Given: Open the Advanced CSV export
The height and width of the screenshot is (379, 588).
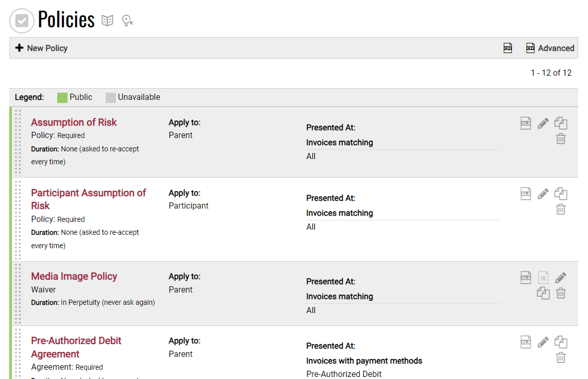Looking at the screenshot, I should 550,48.
